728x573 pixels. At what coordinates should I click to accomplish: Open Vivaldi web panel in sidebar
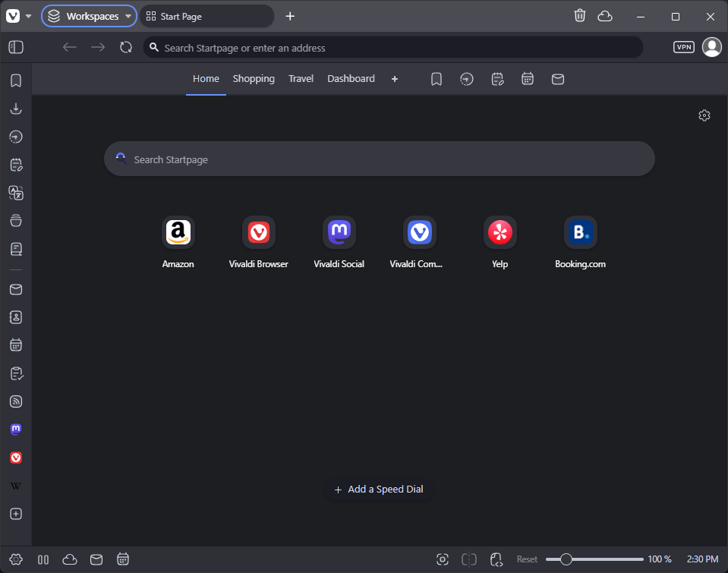click(16, 458)
